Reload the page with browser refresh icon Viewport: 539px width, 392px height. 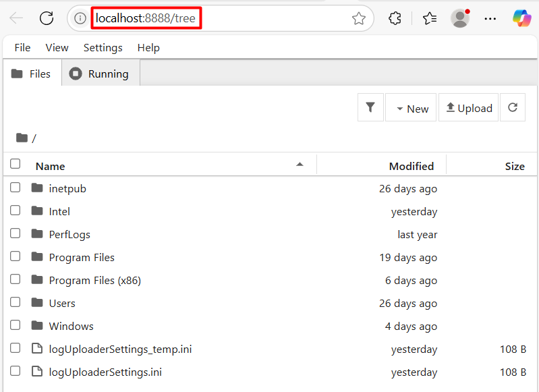[47, 18]
